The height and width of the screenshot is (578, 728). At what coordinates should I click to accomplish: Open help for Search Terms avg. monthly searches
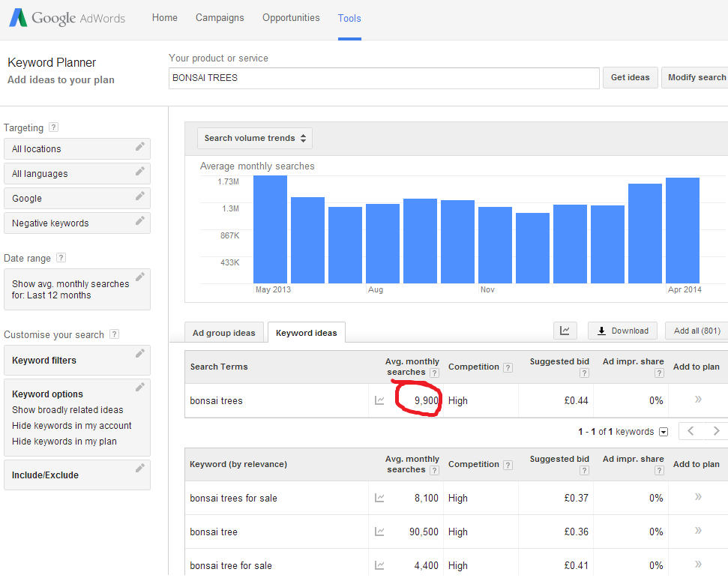[x=435, y=373]
